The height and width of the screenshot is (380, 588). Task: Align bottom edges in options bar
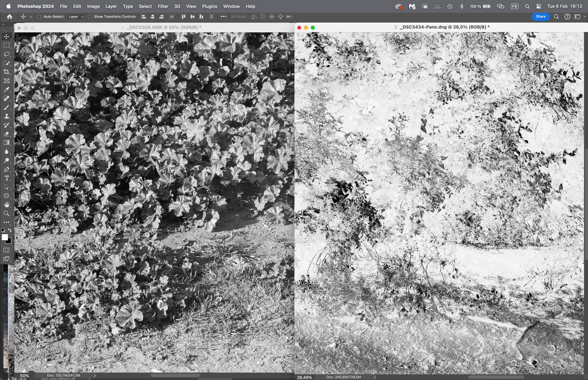click(x=201, y=16)
